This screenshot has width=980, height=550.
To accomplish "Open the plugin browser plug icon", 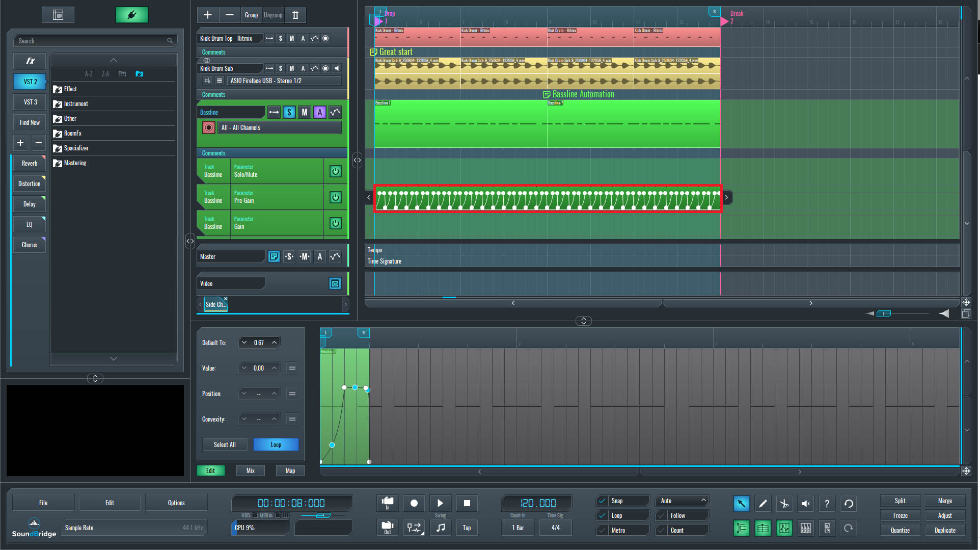I will pyautogui.click(x=132, y=15).
